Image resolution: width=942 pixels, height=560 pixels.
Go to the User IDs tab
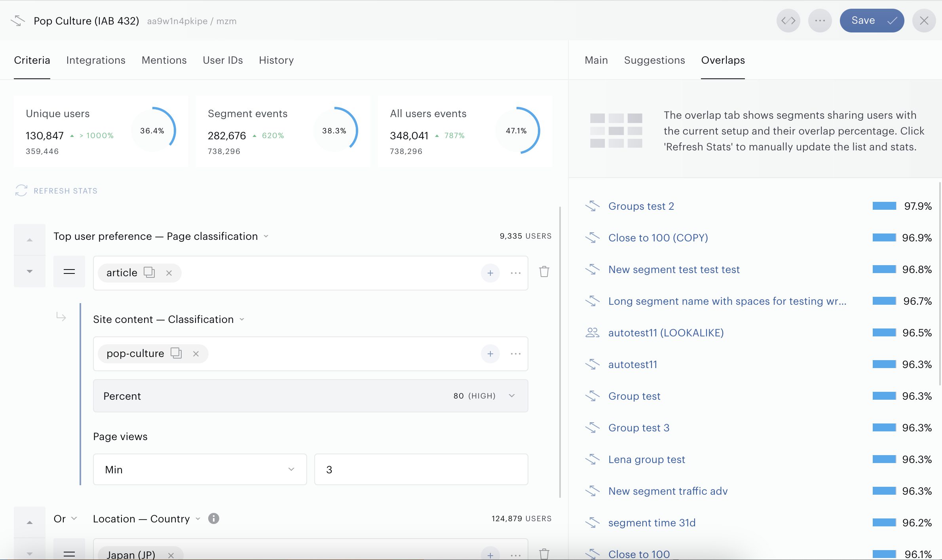[x=223, y=60]
